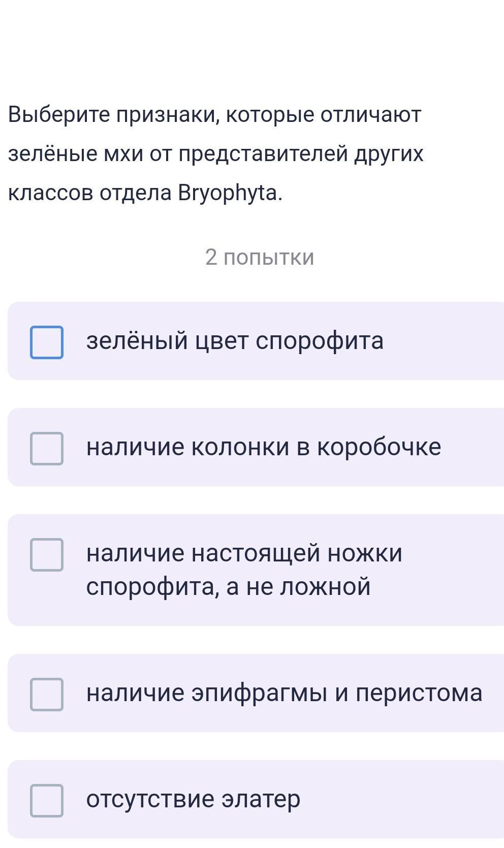Click the 'отсутствие элатер' option label
Viewport: 504px width, 848px height.
tap(193, 799)
